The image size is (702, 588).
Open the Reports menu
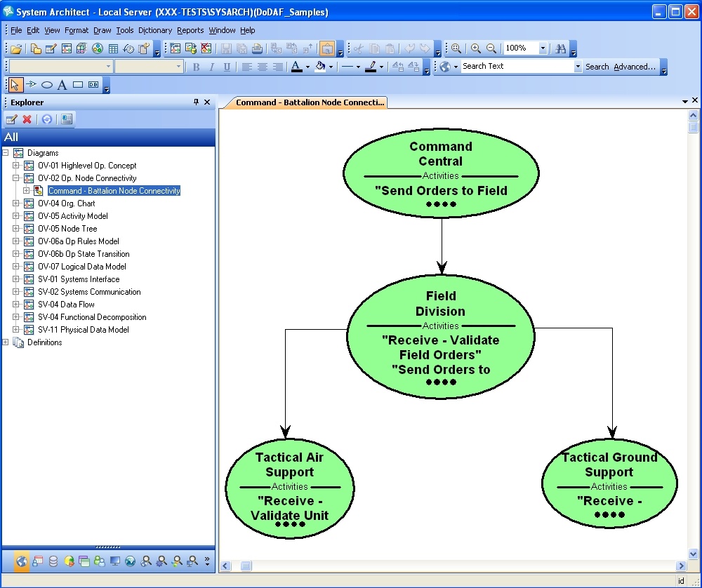pyautogui.click(x=190, y=30)
